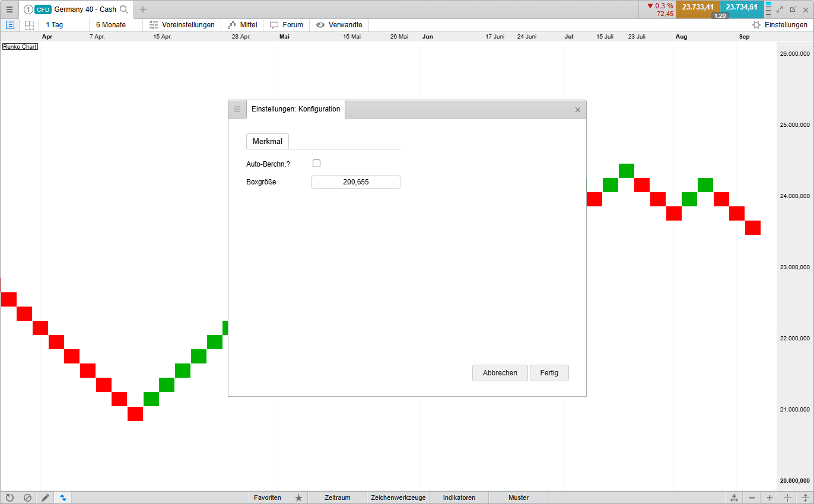Add a new chart tab with the plus icon

point(142,9)
